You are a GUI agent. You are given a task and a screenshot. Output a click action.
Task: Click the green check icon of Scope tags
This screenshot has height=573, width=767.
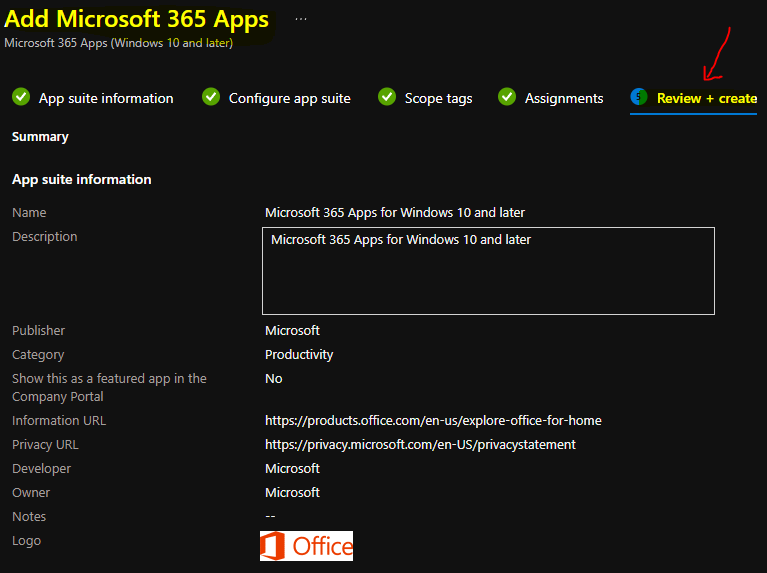pyautogui.click(x=387, y=97)
